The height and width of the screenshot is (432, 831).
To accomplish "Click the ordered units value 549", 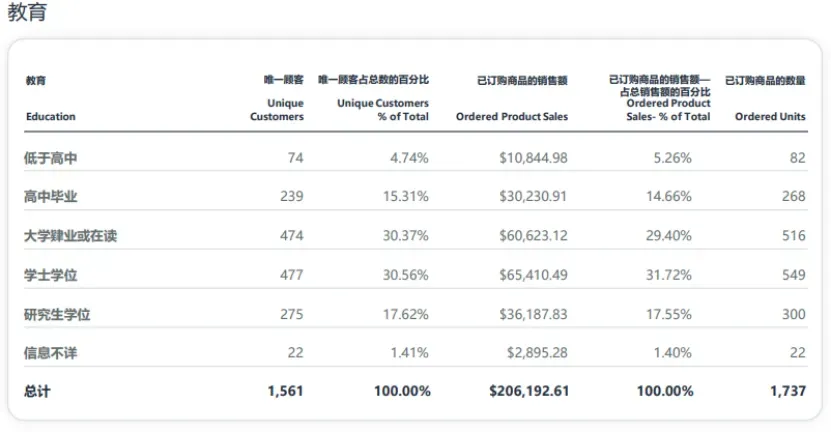I will coord(794,275).
